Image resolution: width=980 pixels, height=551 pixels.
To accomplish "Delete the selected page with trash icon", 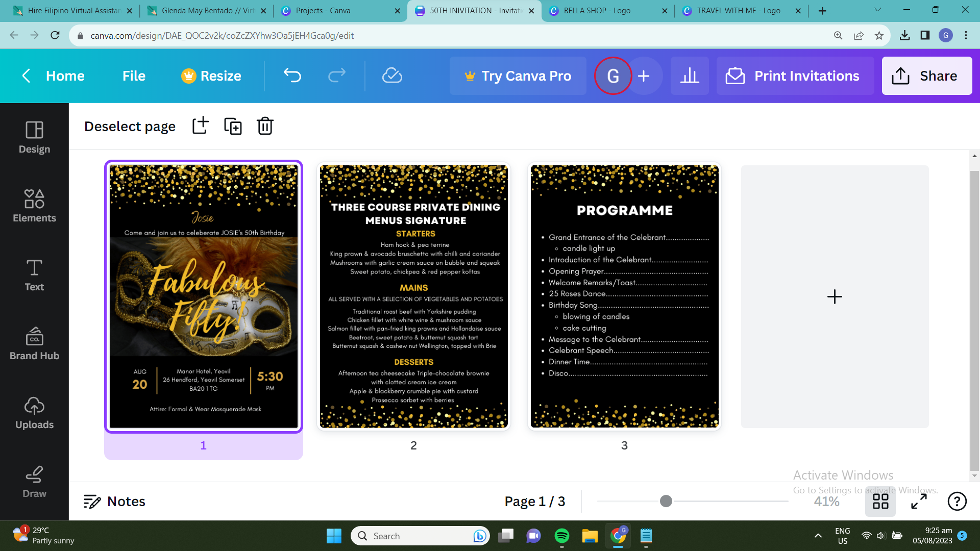I will click(265, 126).
